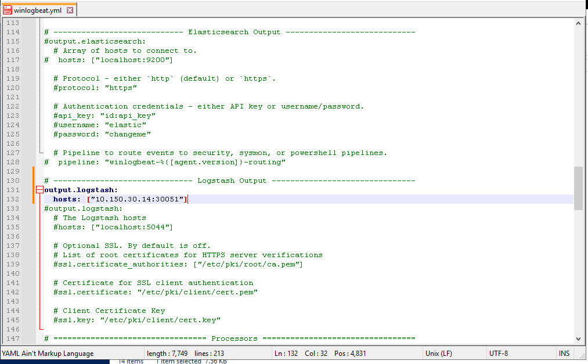588x364 pixels.
Task: Select the winlogbeat.yml file tab
Action: (x=39, y=10)
